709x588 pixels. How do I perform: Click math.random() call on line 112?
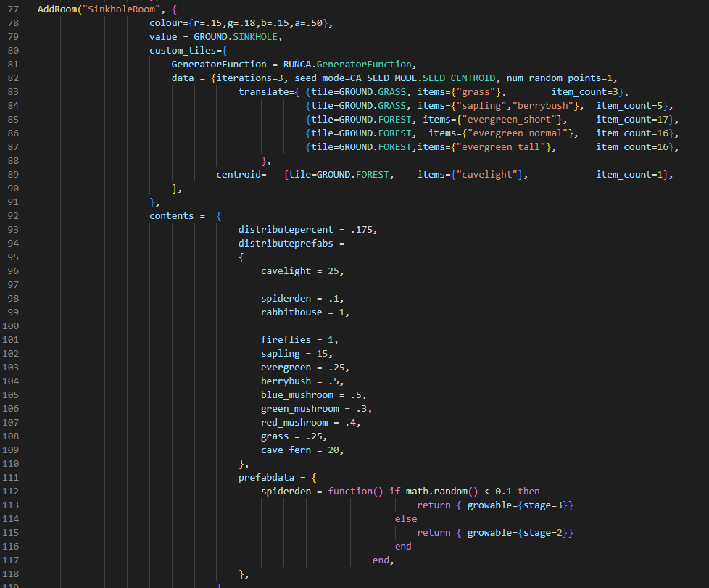point(439,492)
